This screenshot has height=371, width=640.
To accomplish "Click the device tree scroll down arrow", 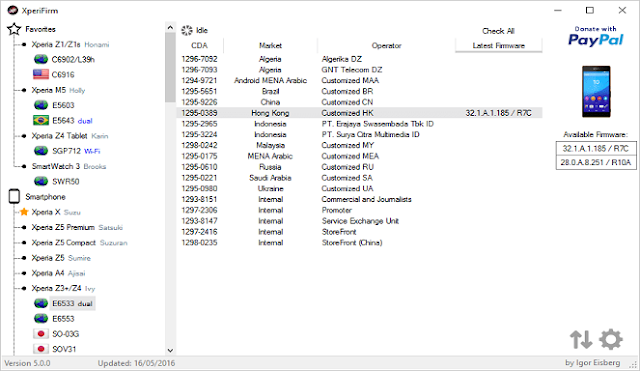I will tap(170, 350).
